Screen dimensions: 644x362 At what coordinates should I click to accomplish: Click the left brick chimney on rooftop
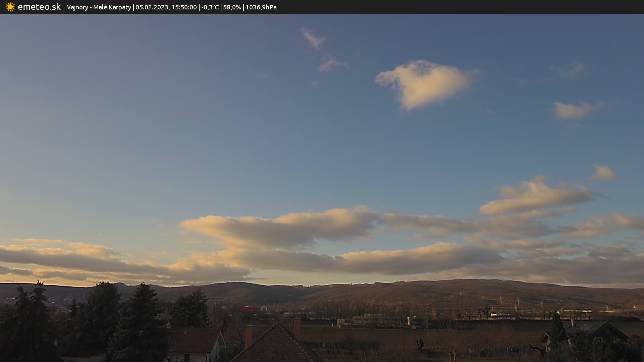pos(249,336)
